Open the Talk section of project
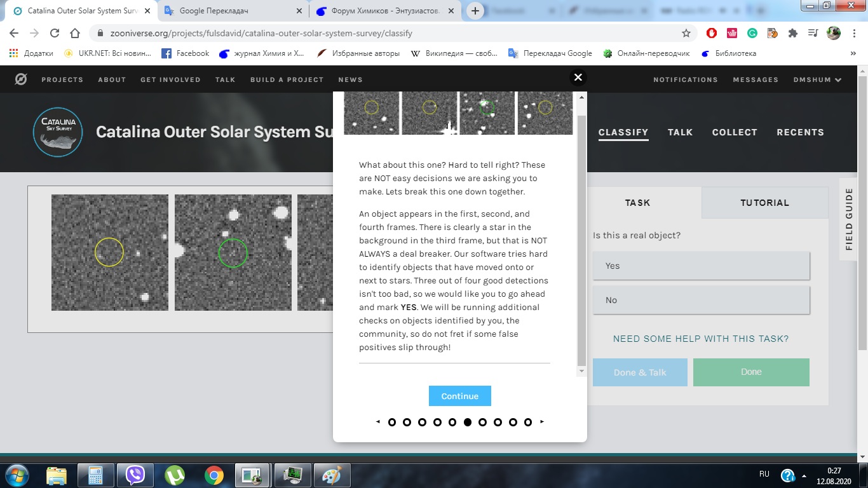868x488 pixels. pyautogui.click(x=680, y=132)
